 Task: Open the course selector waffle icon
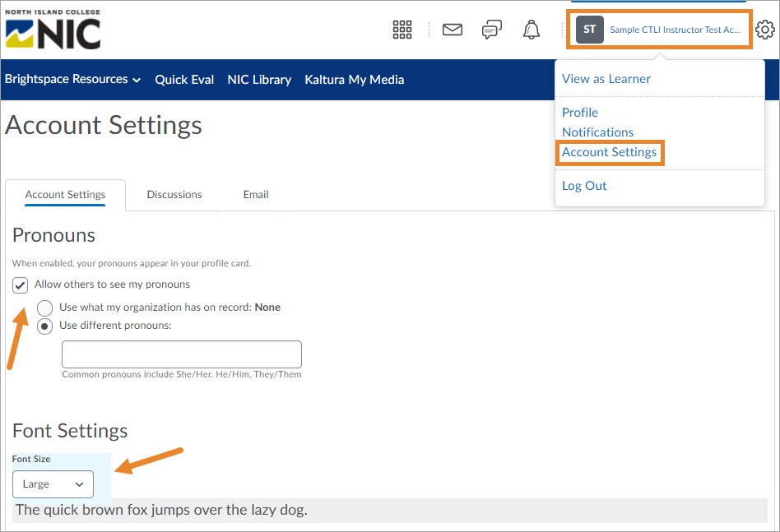402,30
